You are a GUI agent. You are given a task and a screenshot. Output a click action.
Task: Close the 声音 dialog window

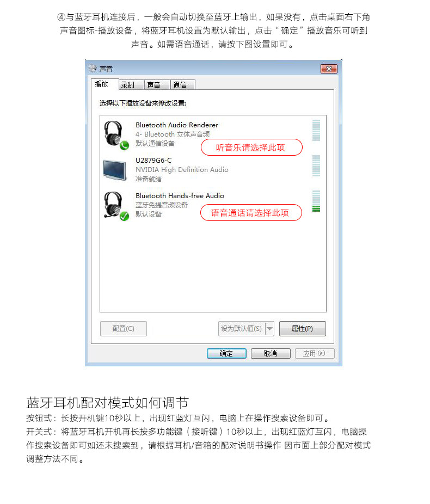click(x=329, y=69)
